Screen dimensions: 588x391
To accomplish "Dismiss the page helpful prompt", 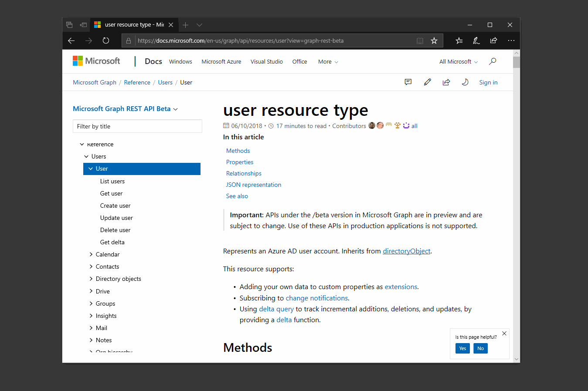I will click(504, 334).
